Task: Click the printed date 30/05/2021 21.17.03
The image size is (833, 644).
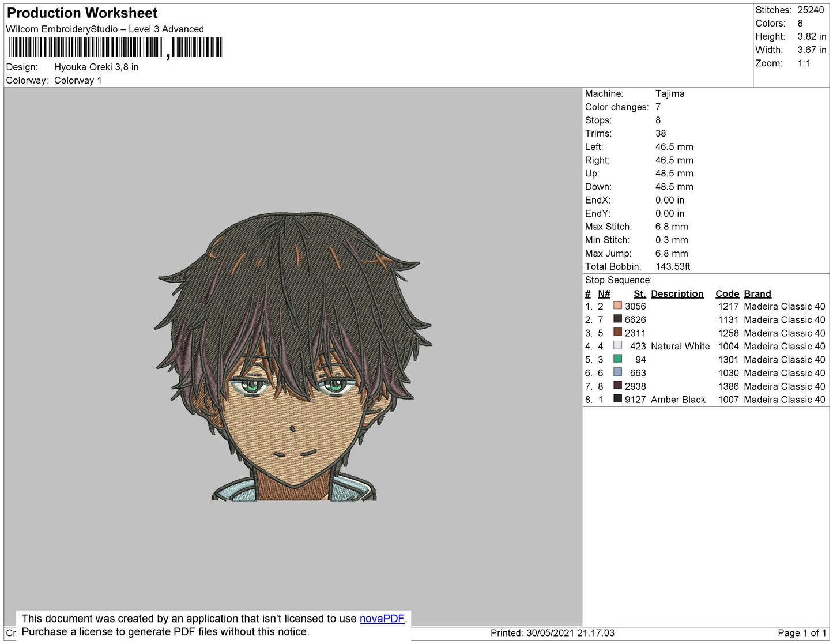Action: 570,632
